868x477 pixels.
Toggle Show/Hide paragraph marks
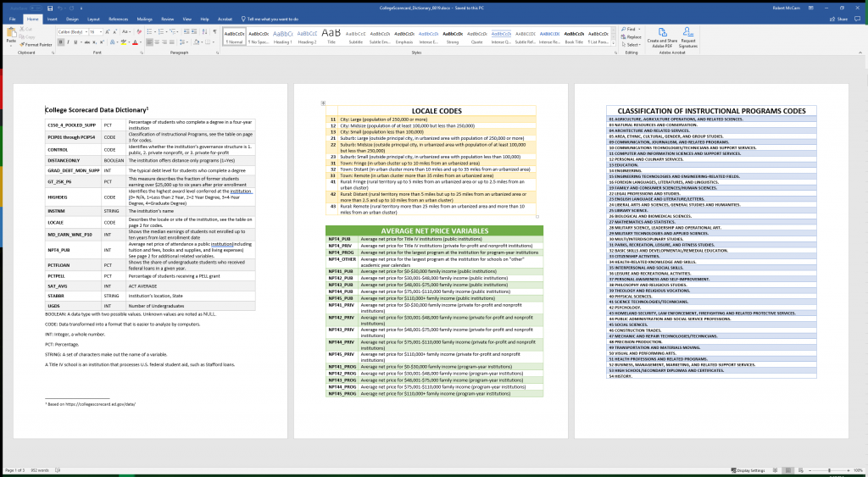pos(214,31)
